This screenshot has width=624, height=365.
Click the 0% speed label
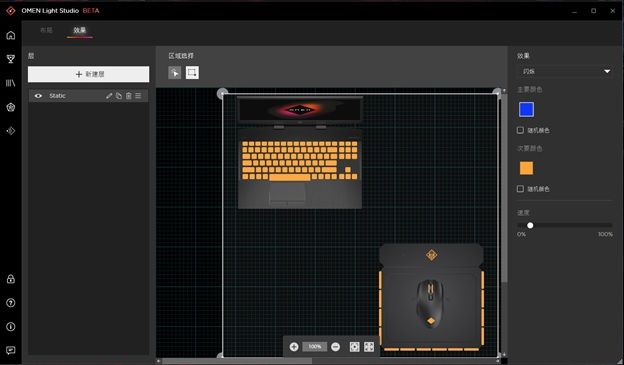521,234
